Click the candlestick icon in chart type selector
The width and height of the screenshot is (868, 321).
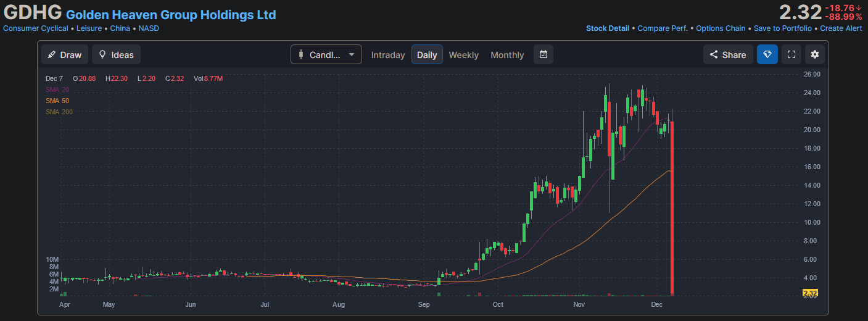(x=300, y=54)
